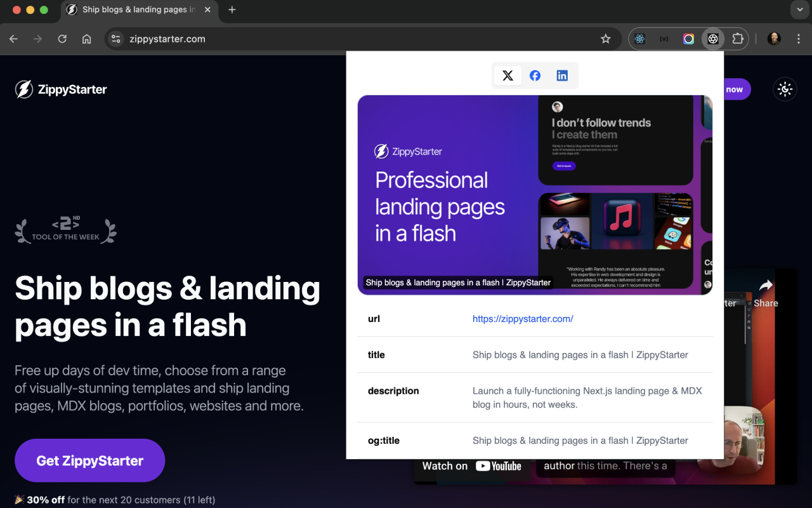Open the Extensions puzzle menu
The width and height of the screenshot is (812, 508).
click(738, 39)
